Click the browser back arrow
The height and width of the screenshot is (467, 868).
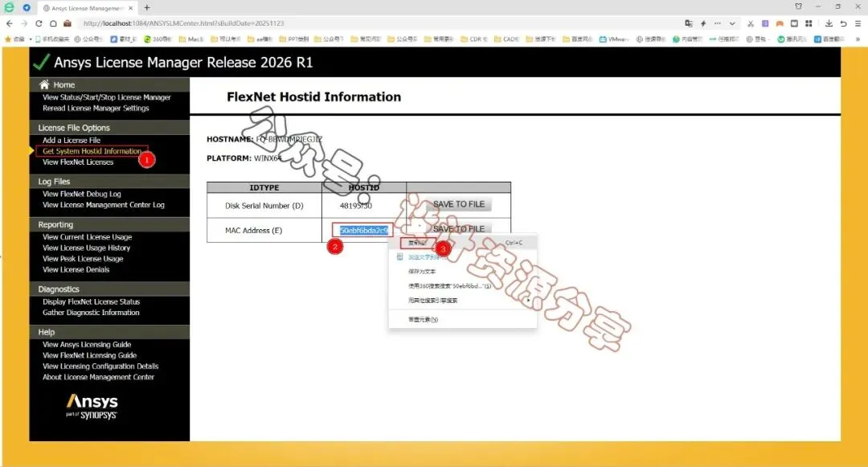click(x=10, y=23)
